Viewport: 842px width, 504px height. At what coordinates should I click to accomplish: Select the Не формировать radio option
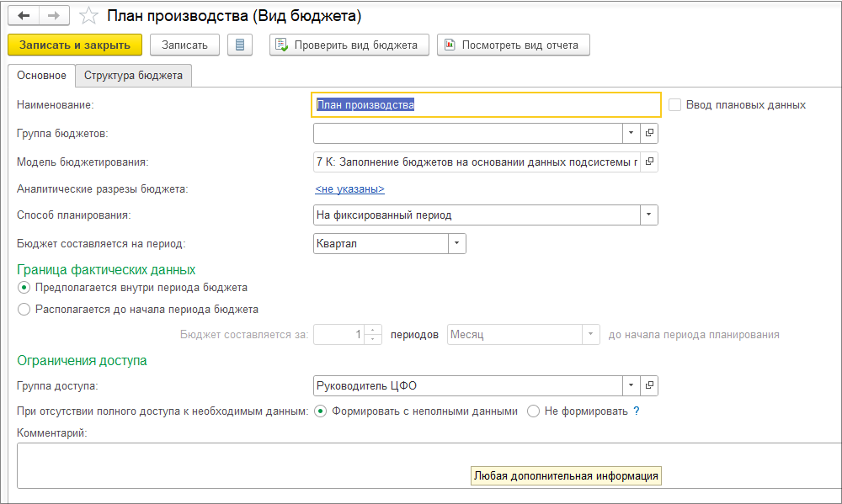533,411
